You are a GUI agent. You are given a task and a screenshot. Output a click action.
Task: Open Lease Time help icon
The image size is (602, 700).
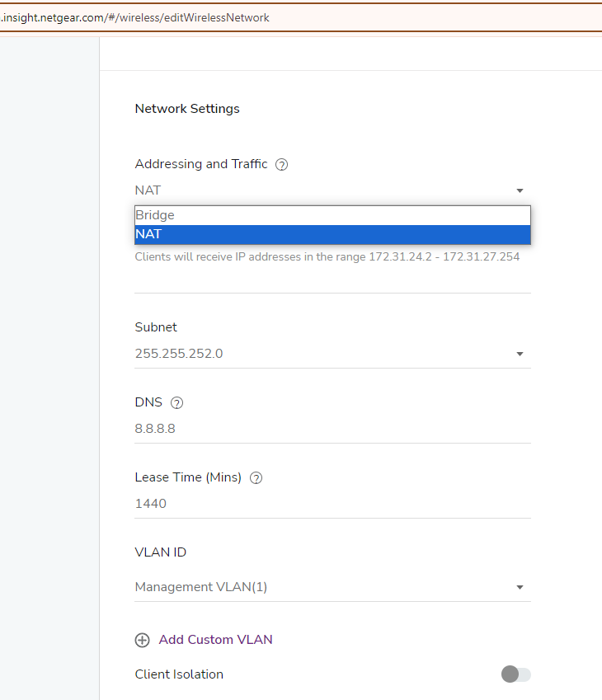[x=256, y=478]
